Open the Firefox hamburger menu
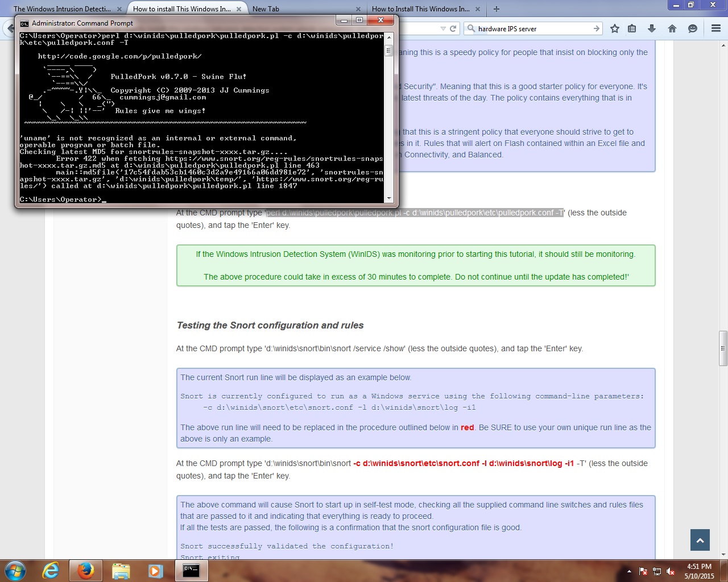Image resolution: width=728 pixels, height=582 pixels. [716, 28]
